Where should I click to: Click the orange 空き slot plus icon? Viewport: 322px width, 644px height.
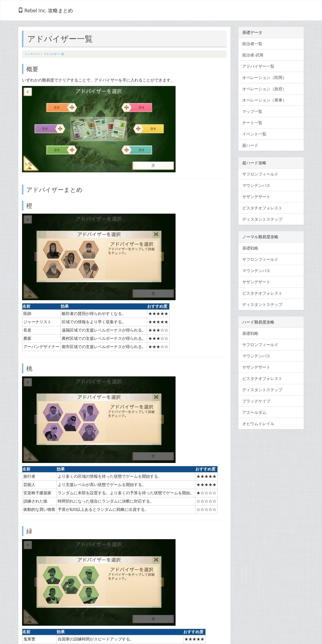(x=72, y=107)
